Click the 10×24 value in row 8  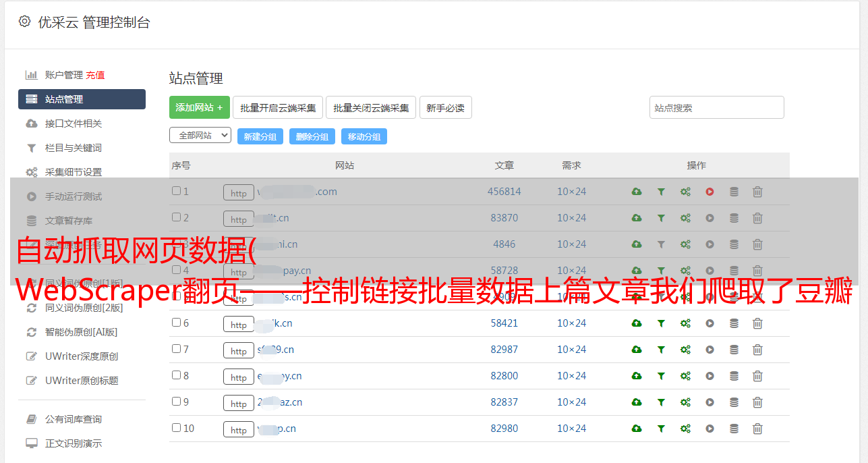point(572,376)
